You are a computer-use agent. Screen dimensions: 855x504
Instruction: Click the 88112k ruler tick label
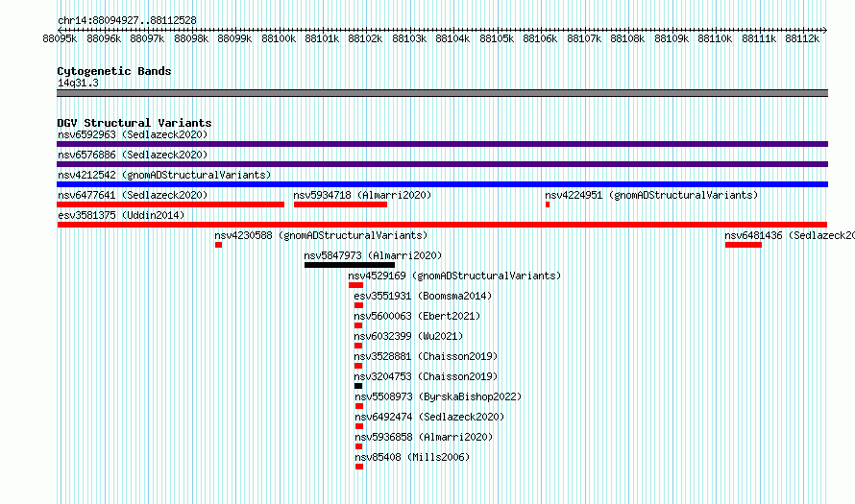pyautogui.click(x=802, y=38)
